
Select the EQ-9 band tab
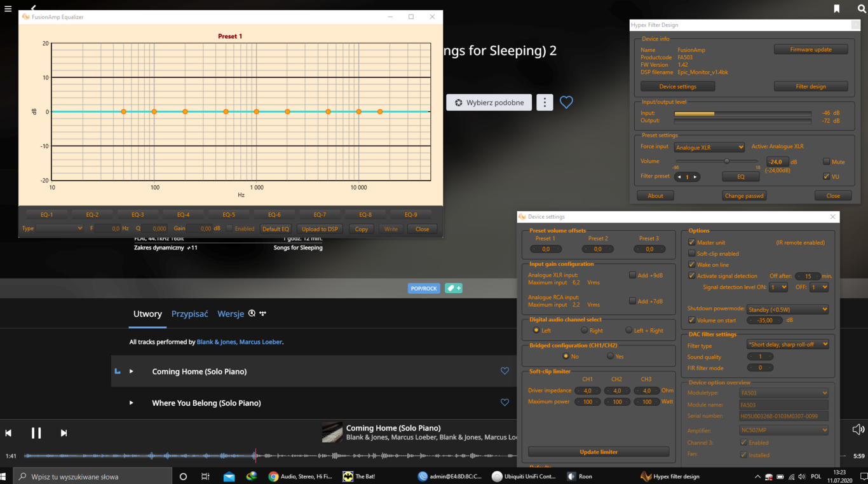point(411,215)
